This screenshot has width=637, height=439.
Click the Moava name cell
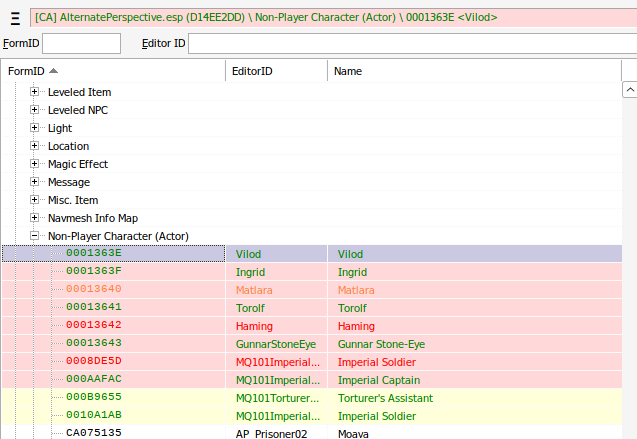click(x=474, y=433)
